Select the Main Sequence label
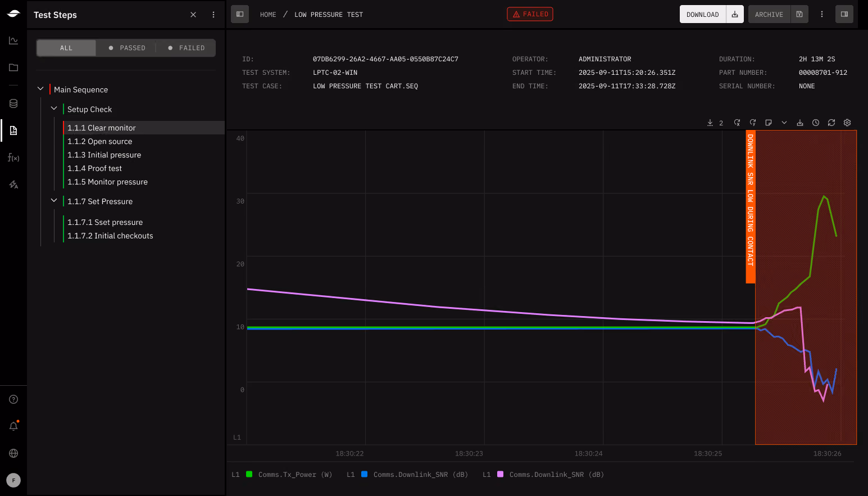Viewport: 868px width, 496px height. click(81, 89)
